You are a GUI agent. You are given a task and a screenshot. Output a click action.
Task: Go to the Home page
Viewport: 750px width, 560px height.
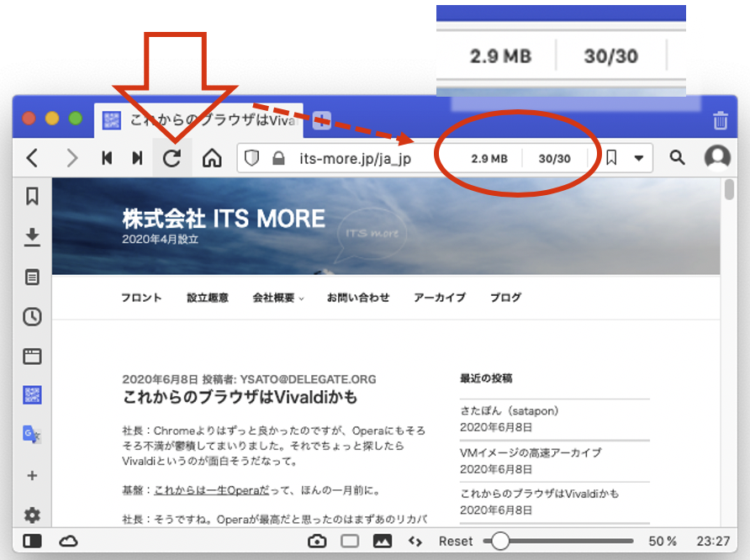pos(212,158)
